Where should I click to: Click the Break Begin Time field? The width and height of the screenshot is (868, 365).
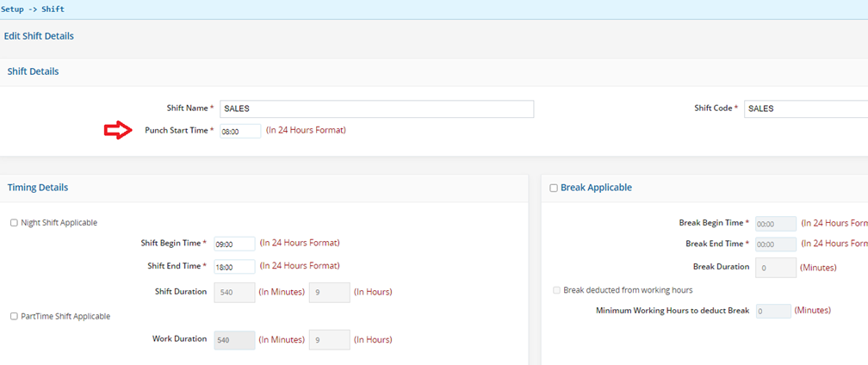coord(776,224)
